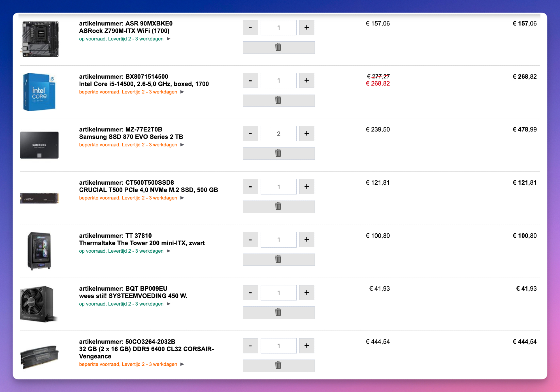Open delivery info arrow for Corsair Vengeance RAM
Screen dimensions: 560x392
tap(182, 364)
